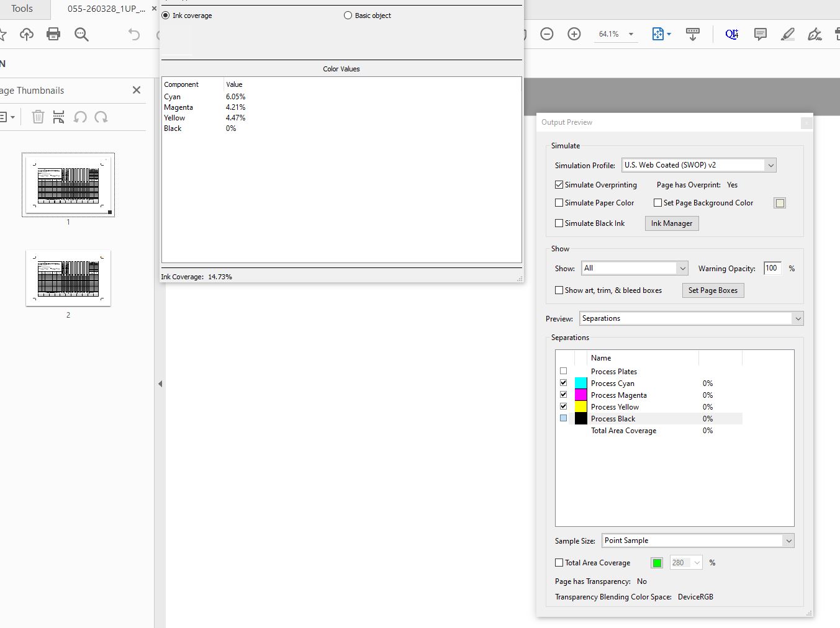The width and height of the screenshot is (840, 628).
Task: Click the delete pages trash icon
Action: pyautogui.click(x=38, y=117)
